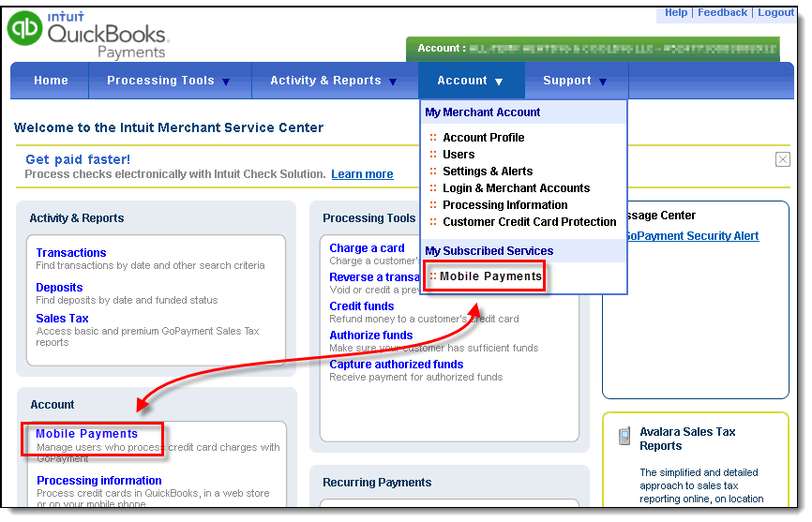Open the Sales Tax link

tap(62, 319)
